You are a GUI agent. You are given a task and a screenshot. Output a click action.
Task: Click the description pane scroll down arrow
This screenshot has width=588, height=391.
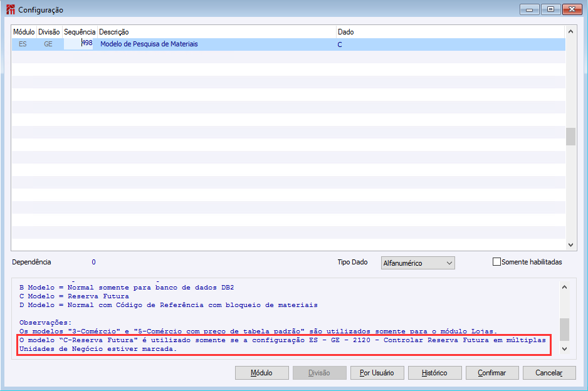pyautogui.click(x=564, y=349)
